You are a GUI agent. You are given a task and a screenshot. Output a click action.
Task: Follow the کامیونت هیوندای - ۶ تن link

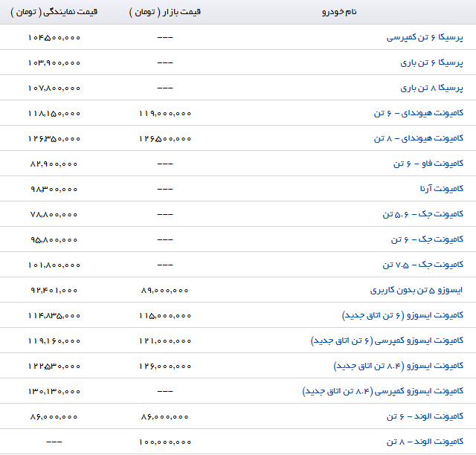point(419,113)
